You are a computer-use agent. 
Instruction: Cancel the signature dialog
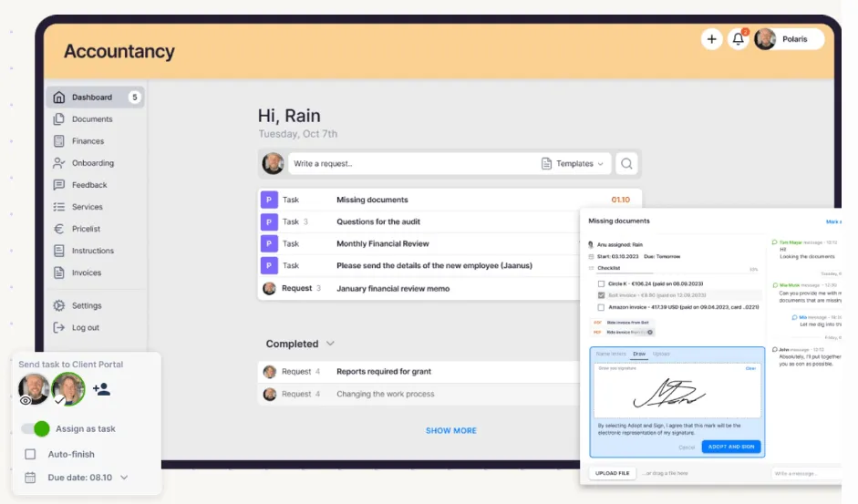pyautogui.click(x=687, y=447)
